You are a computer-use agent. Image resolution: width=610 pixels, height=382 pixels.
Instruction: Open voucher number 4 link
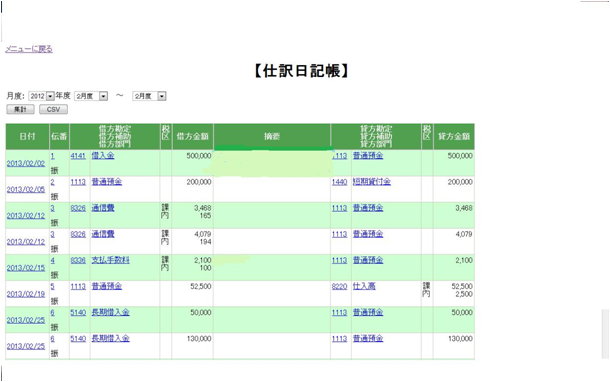point(53,260)
